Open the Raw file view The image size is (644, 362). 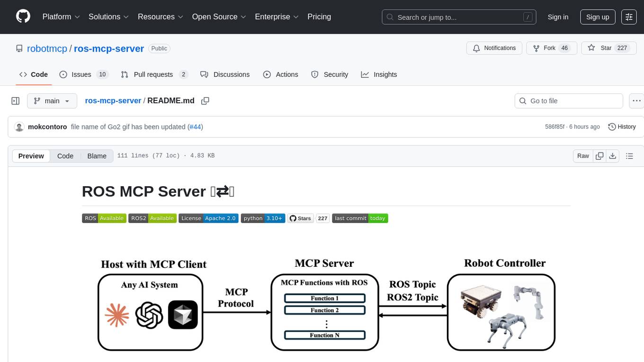(x=583, y=156)
